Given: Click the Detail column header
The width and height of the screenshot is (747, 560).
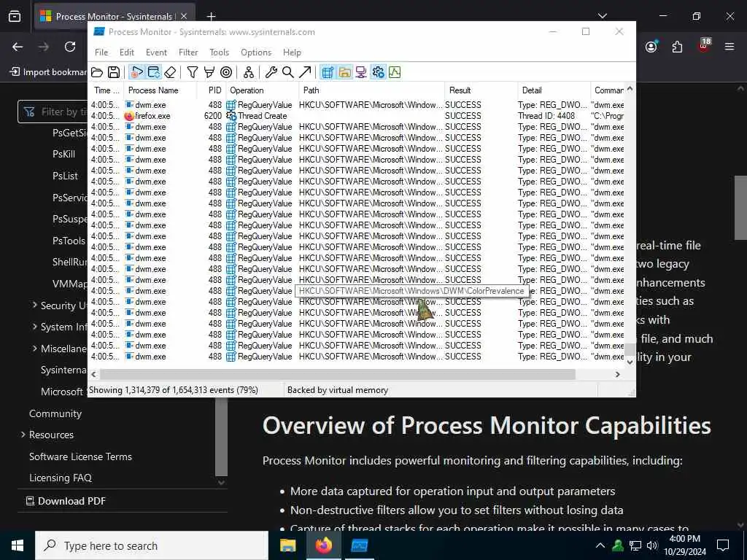Looking at the screenshot, I should click(x=554, y=90).
